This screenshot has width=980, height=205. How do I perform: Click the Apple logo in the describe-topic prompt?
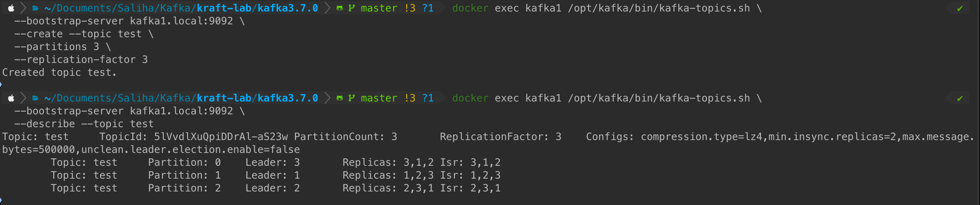(11, 98)
